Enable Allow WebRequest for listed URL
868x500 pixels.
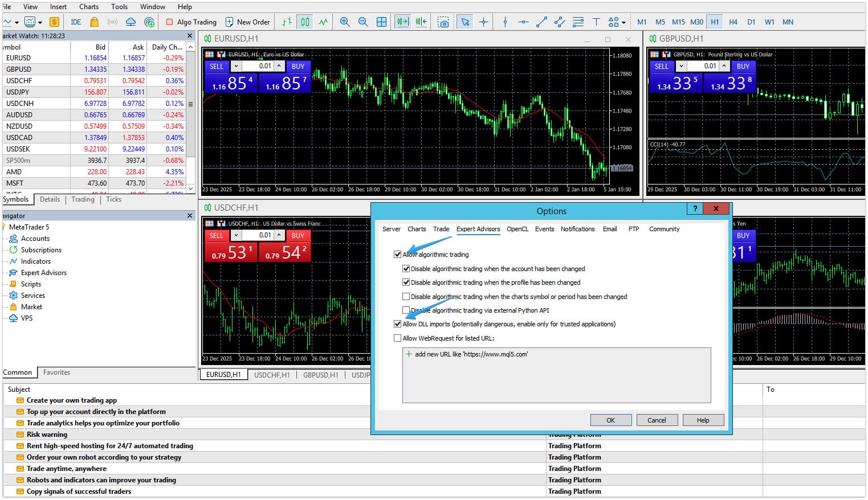click(398, 338)
